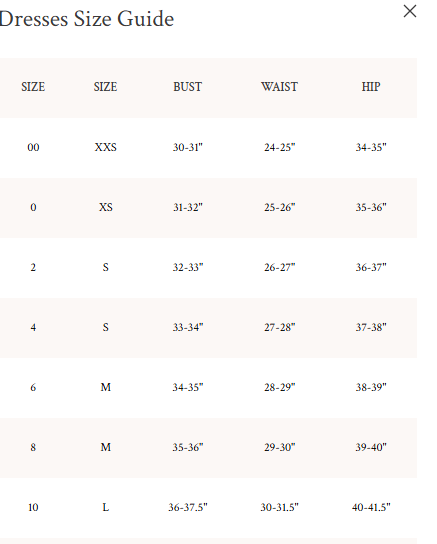
Task: Click waist measurement 28-29"
Action: coord(280,387)
